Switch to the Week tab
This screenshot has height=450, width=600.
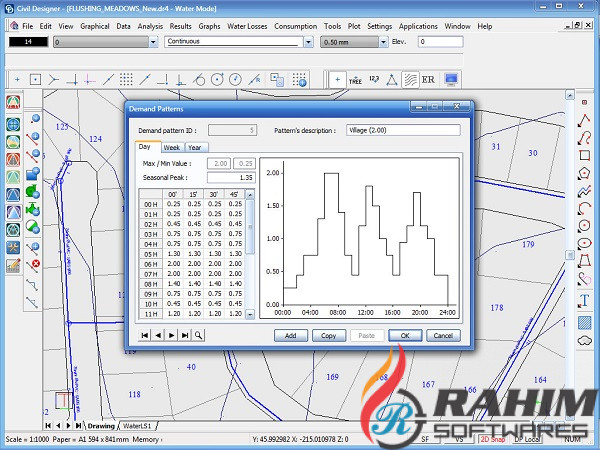pos(172,146)
